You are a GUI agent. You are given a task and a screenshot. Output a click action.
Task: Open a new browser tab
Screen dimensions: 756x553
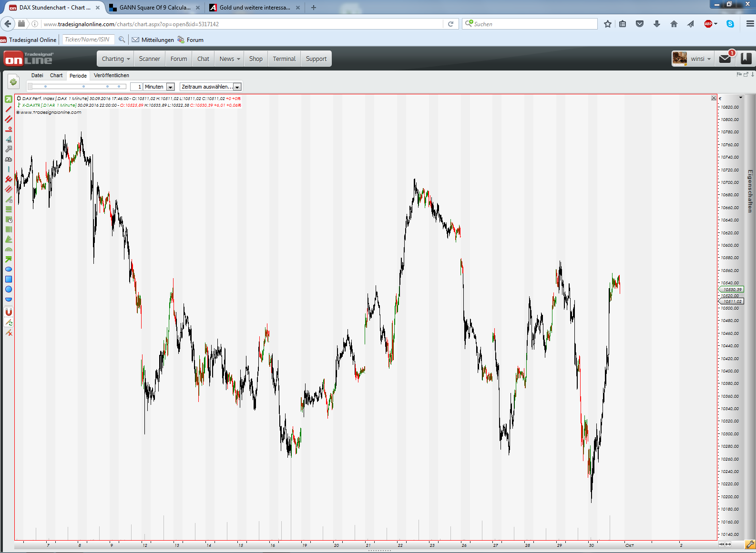[314, 8]
